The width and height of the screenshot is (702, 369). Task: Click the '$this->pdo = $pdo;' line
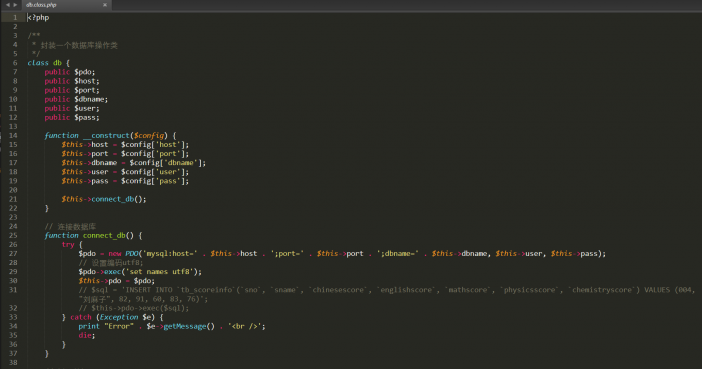(116, 281)
